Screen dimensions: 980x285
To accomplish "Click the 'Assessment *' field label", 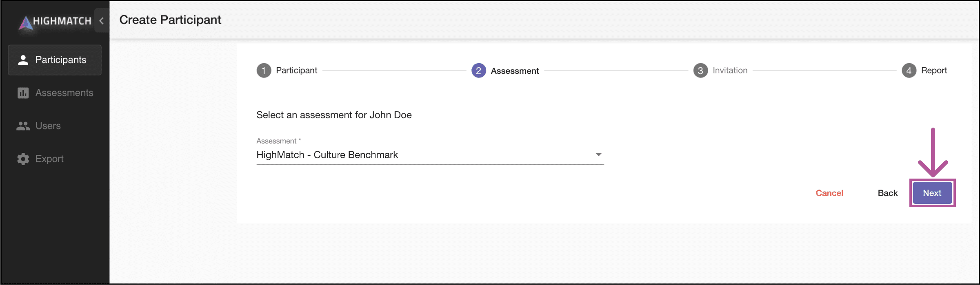I will coord(279,141).
